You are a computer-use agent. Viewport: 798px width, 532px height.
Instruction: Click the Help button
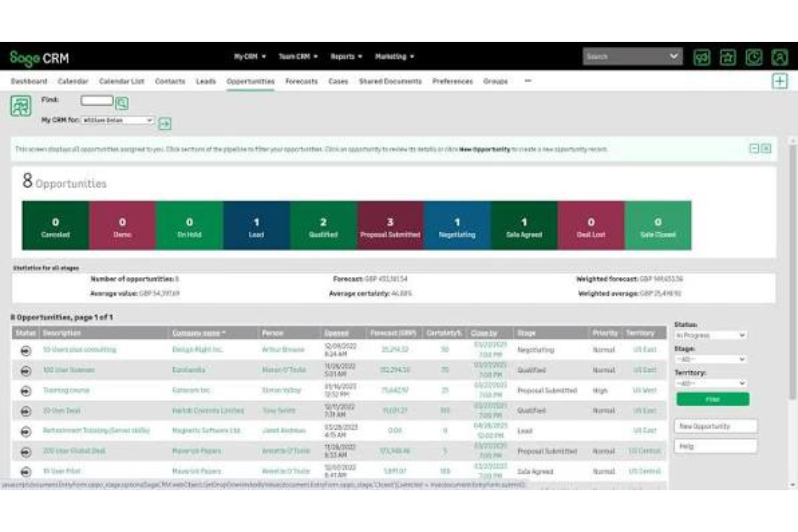tap(716, 446)
